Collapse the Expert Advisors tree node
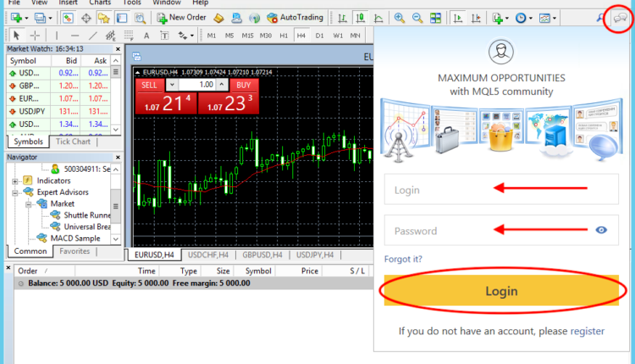 (x=15, y=192)
